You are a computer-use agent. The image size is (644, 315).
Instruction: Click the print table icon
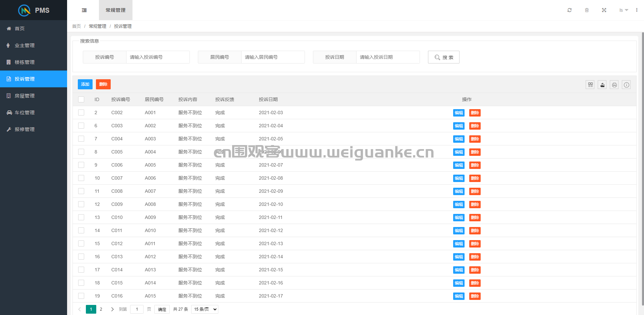coord(614,85)
